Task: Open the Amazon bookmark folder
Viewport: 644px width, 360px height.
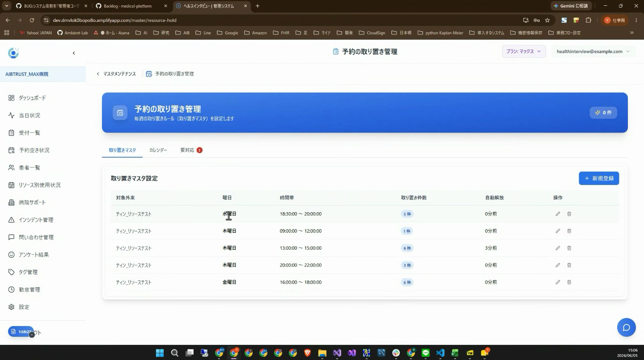Action: tap(255, 33)
